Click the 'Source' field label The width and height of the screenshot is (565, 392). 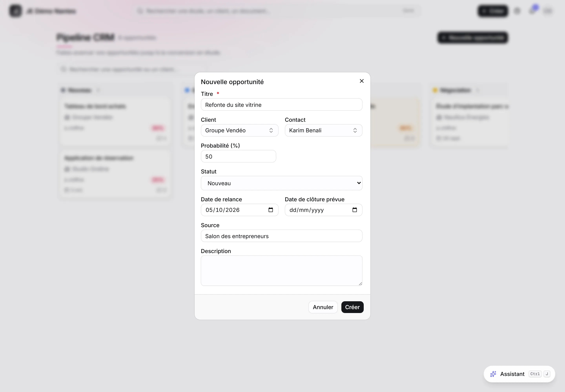(x=210, y=225)
